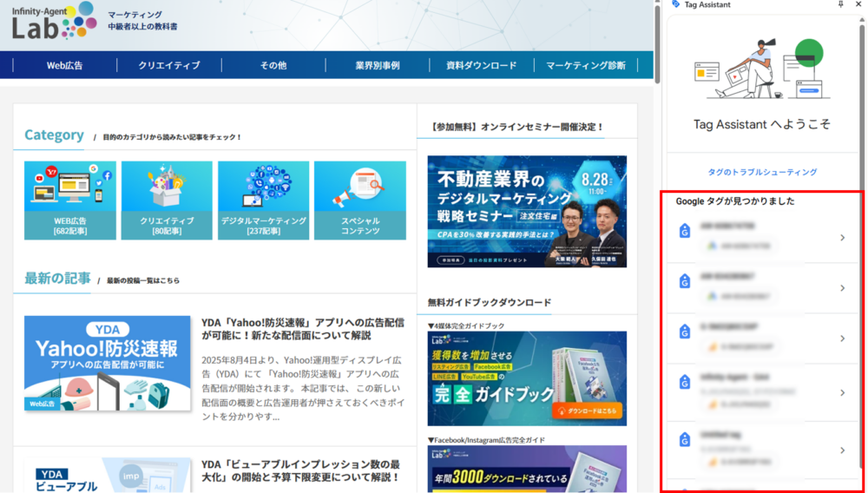The image size is (868, 493).
Task: Open the YDA「ビューアブルインプレッション数の最大化」article headline
Action: point(300,470)
